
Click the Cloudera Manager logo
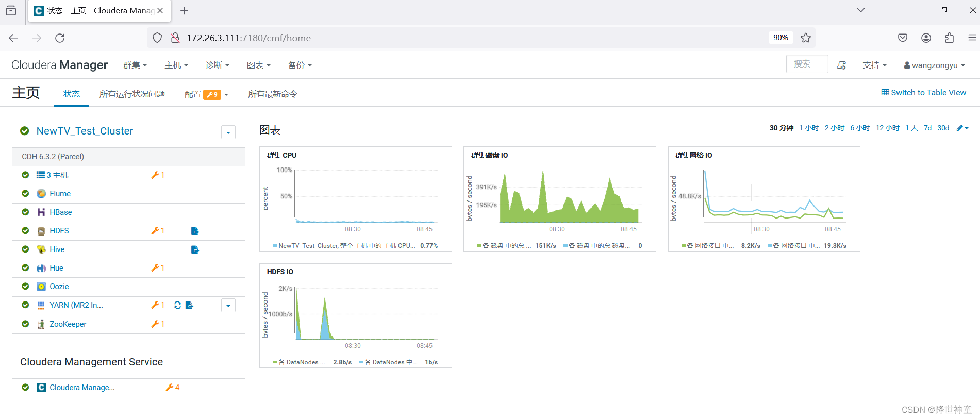(x=59, y=65)
